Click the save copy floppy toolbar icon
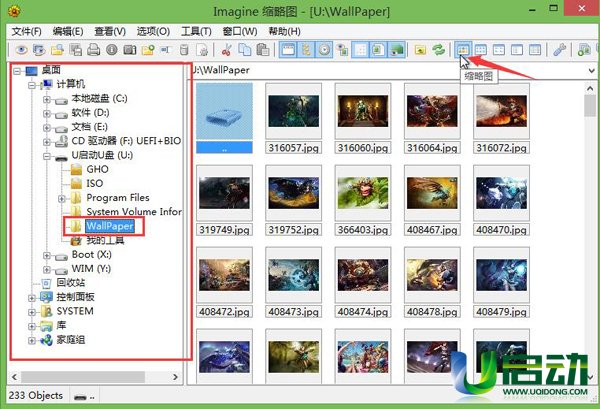This screenshot has width=600, height=409. 75,50
